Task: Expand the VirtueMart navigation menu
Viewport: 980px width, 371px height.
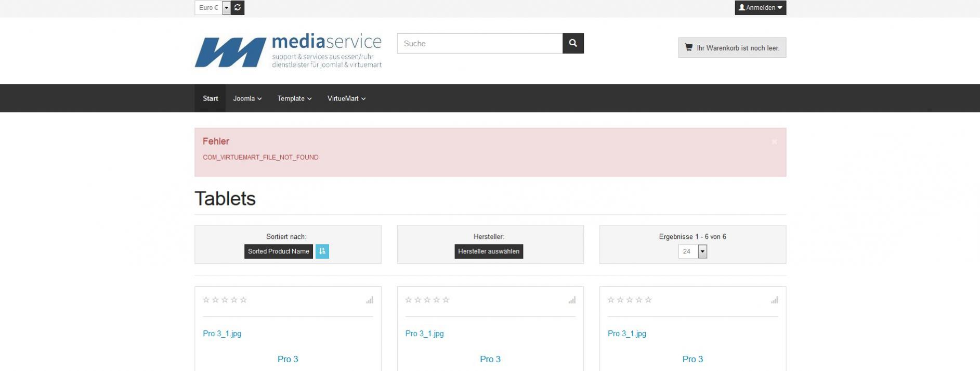Action: tap(346, 98)
